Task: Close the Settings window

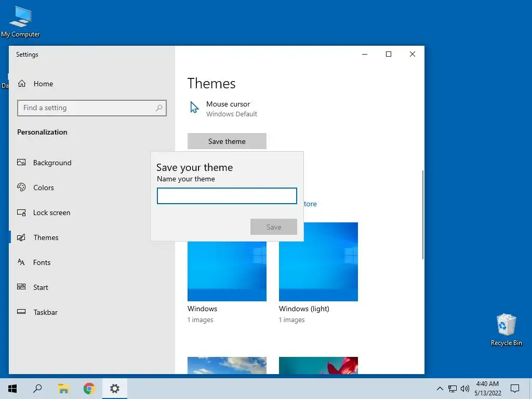Action: (x=412, y=54)
